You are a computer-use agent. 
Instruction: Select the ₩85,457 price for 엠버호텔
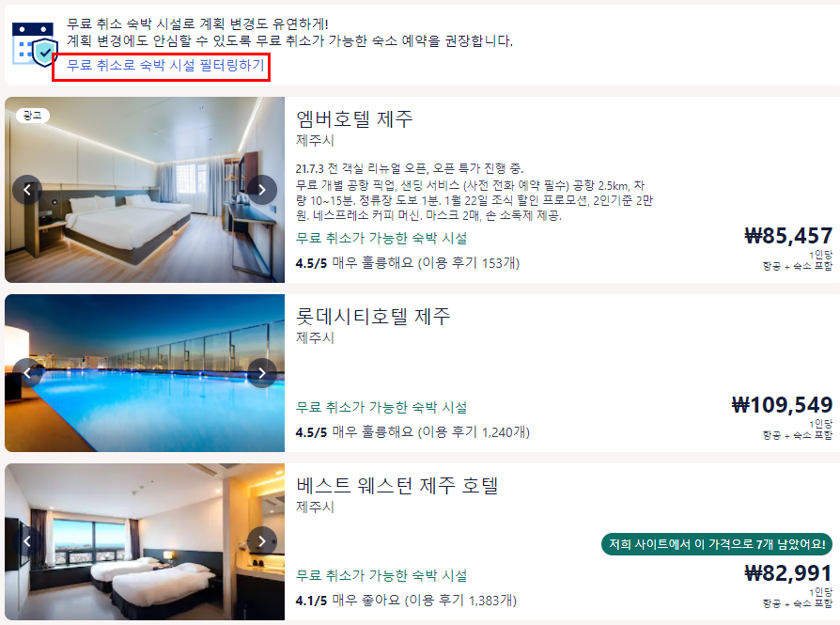(788, 236)
